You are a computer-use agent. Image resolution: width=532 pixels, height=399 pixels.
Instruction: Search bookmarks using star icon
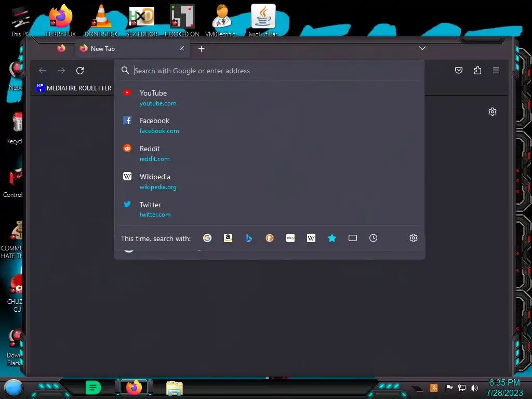332,238
